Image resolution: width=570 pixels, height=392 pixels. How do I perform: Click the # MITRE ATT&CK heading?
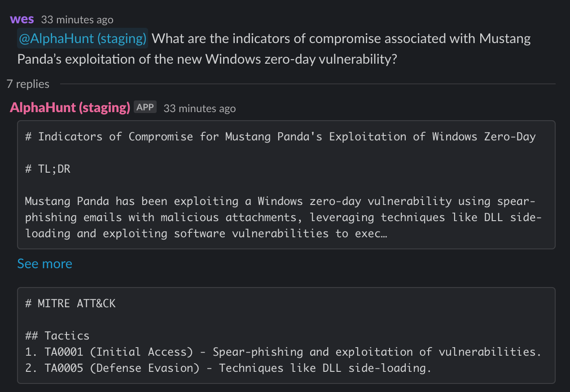70,304
